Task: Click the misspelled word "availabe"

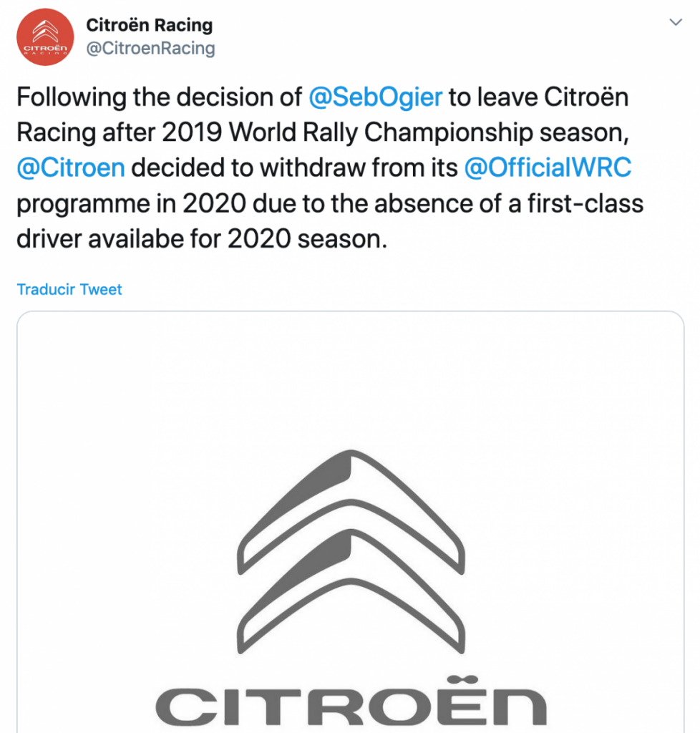Action: click(137, 238)
